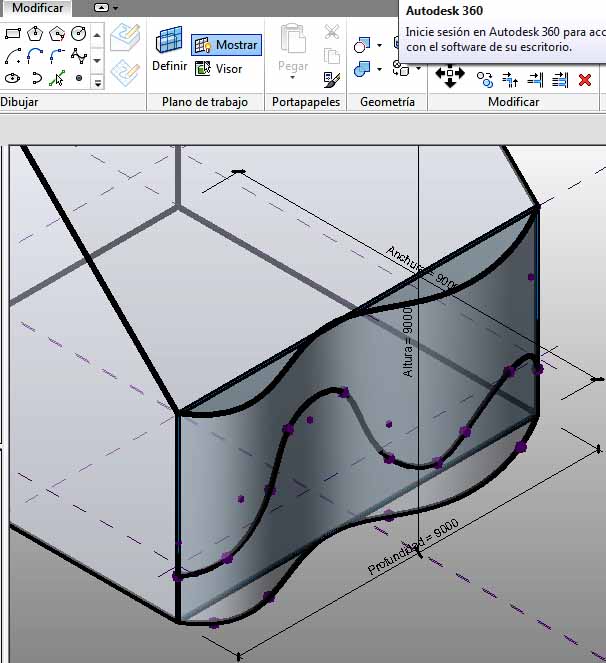Toggle Mostrar work plane visibility

click(x=226, y=45)
